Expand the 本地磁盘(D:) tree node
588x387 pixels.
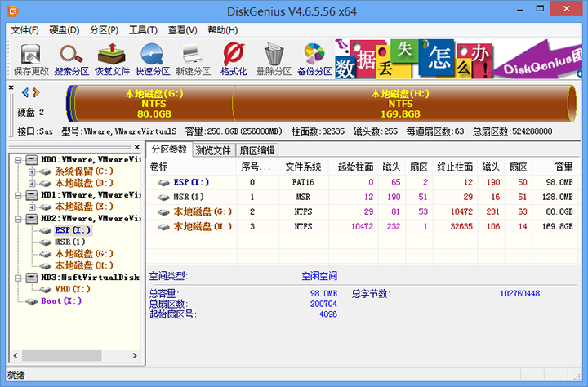tap(32, 184)
